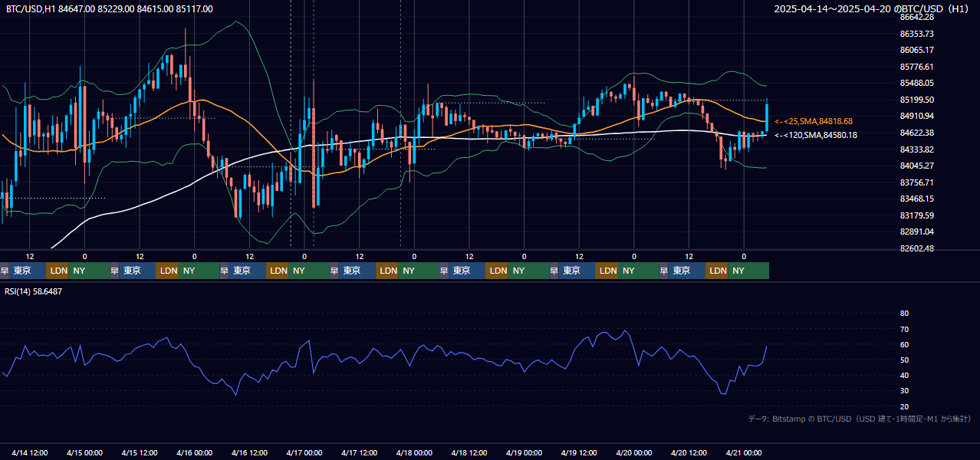
Task: Click price axis value 84622.38
Action: click(x=917, y=133)
